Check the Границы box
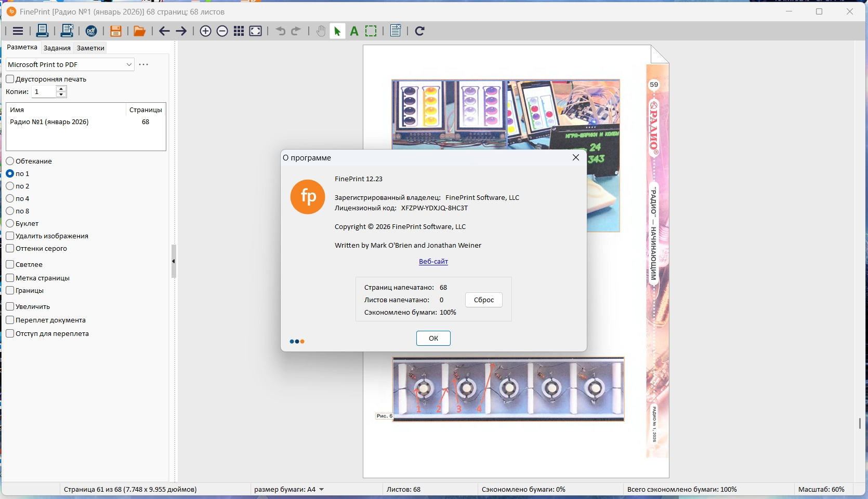 click(10, 290)
